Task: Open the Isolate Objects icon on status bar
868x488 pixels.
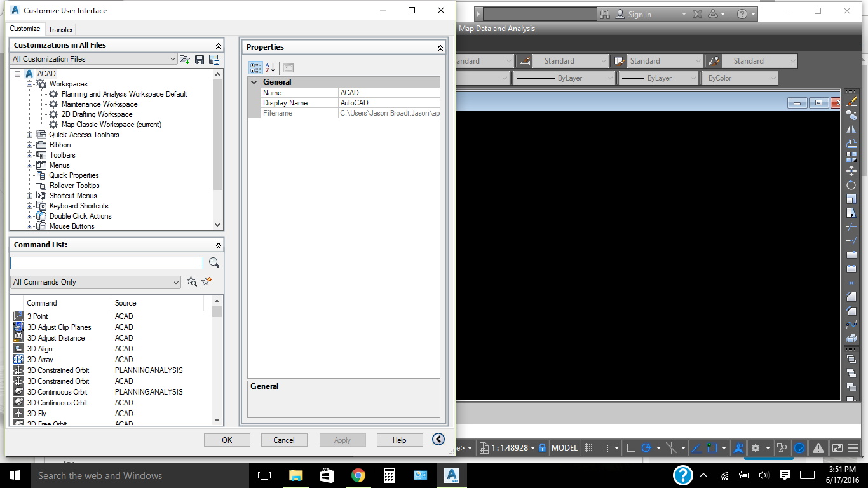Action: [782, 447]
